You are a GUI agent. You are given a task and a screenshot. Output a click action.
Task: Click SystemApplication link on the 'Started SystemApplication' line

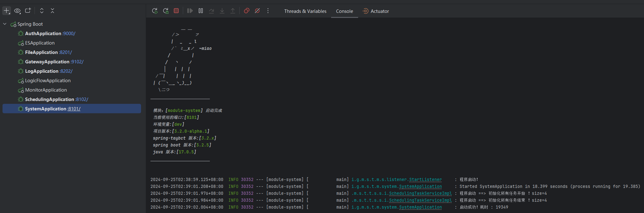click(420, 187)
